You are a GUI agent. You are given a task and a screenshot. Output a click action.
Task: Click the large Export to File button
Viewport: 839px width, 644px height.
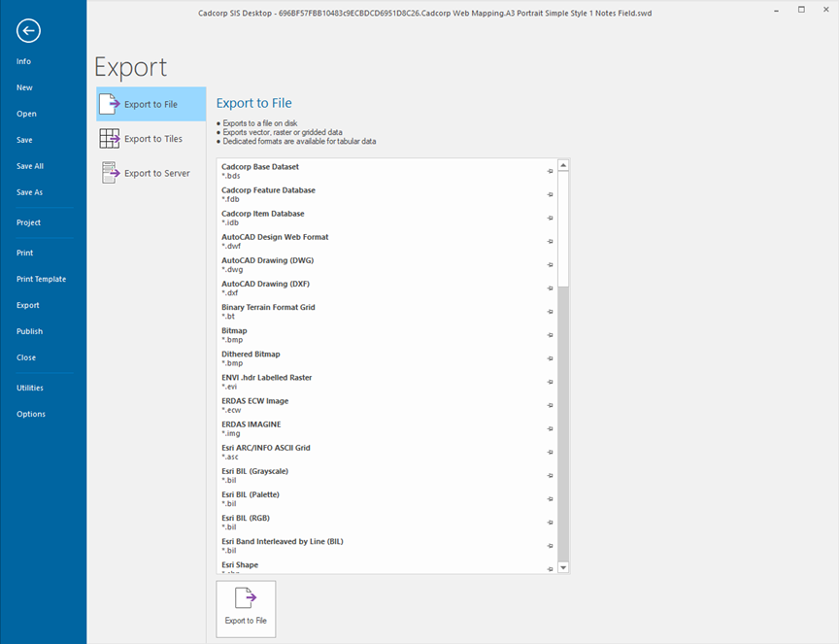246,608
